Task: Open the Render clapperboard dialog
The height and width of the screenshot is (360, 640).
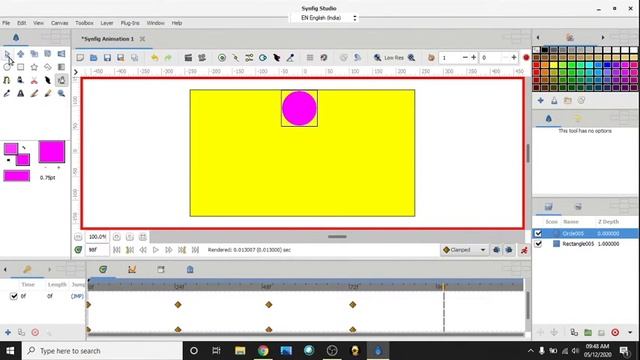Action: 188,58
